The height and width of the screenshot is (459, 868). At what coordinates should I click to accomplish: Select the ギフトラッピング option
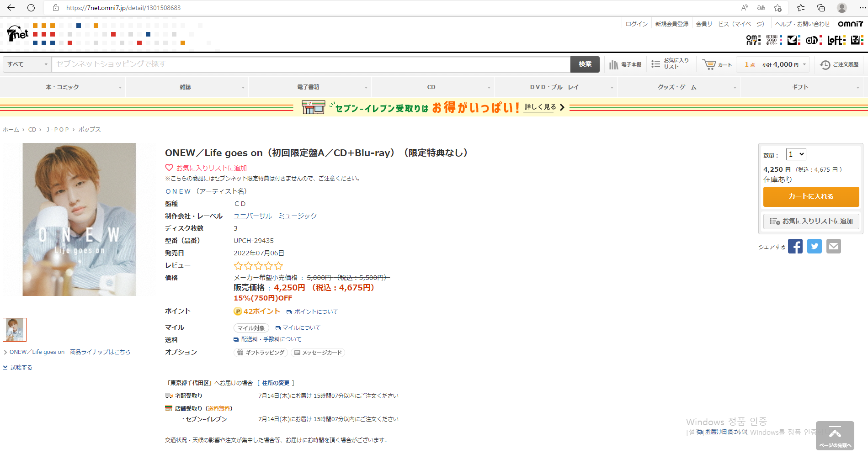[x=261, y=353]
